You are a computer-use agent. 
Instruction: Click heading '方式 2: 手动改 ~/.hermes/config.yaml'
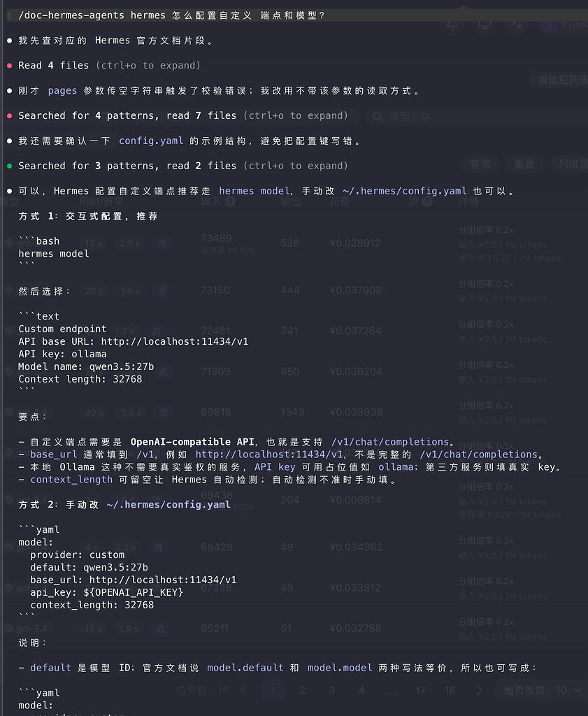point(124,505)
